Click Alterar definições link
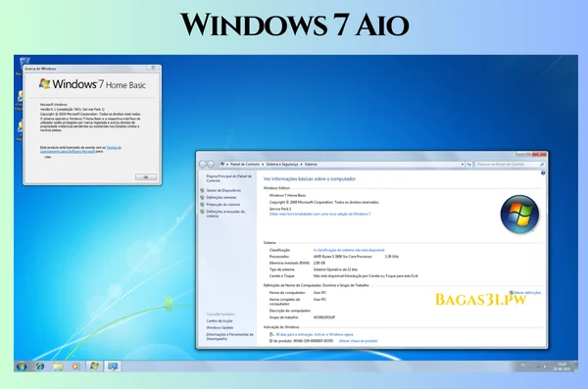This screenshot has width=588, height=389. tap(527, 293)
